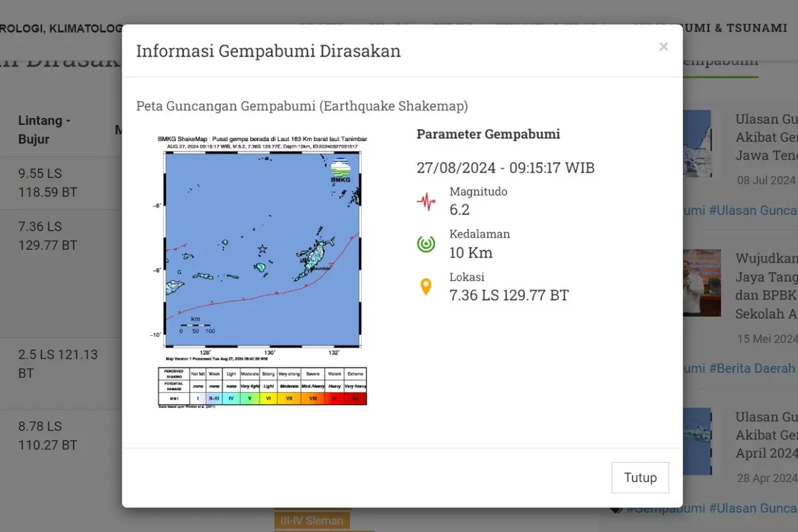Screen dimensions: 798x532
Task: Click the Magnitudo label
Action: (x=478, y=192)
